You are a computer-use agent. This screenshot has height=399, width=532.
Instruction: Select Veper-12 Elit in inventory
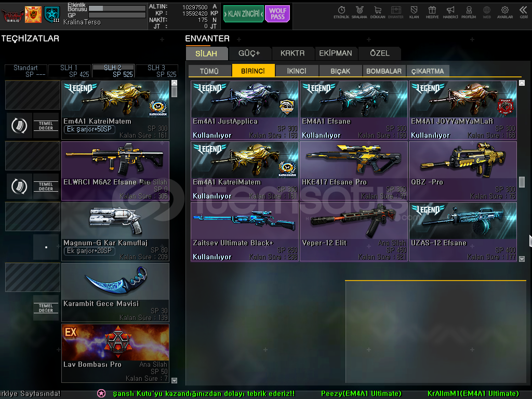[354, 232]
